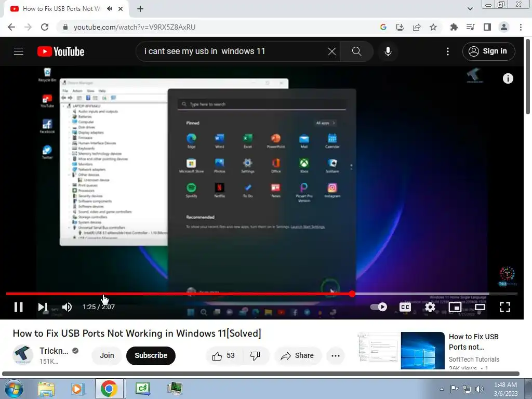
Task: Open the Chrome profile avatar
Action: pos(504,27)
